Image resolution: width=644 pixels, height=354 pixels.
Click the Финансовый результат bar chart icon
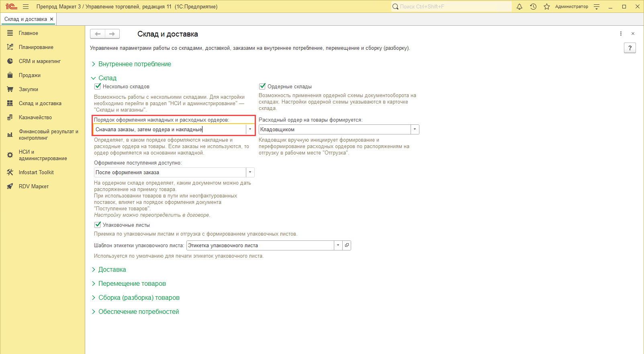tap(10, 134)
